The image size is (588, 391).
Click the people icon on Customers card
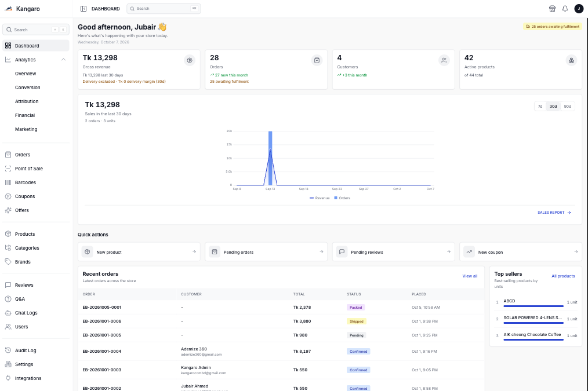point(444,60)
